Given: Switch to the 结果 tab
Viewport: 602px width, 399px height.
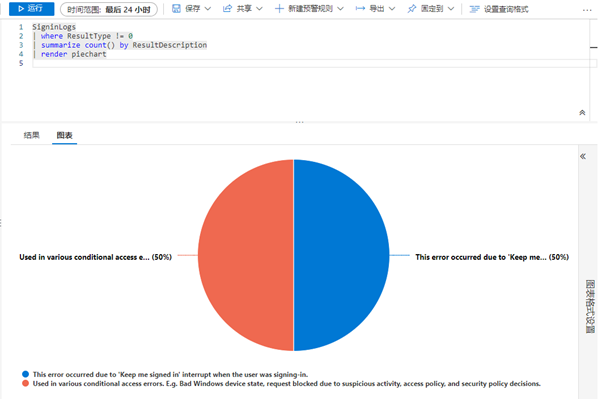Looking at the screenshot, I should (x=31, y=135).
